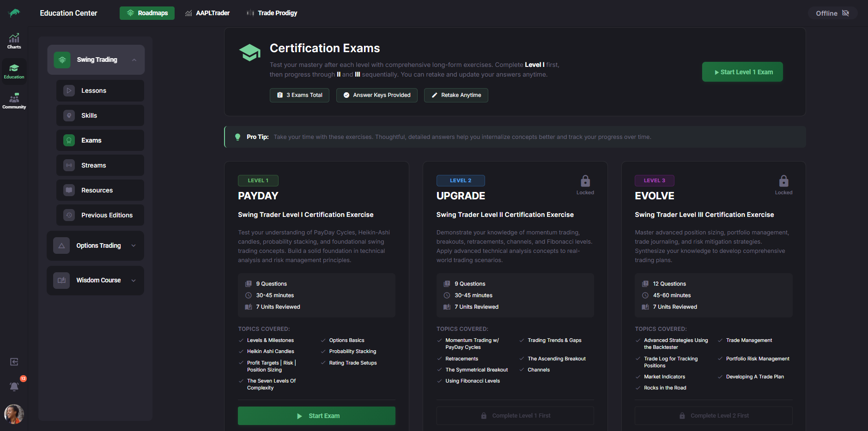Switch to the Trade Prodigy tab

click(272, 13)
